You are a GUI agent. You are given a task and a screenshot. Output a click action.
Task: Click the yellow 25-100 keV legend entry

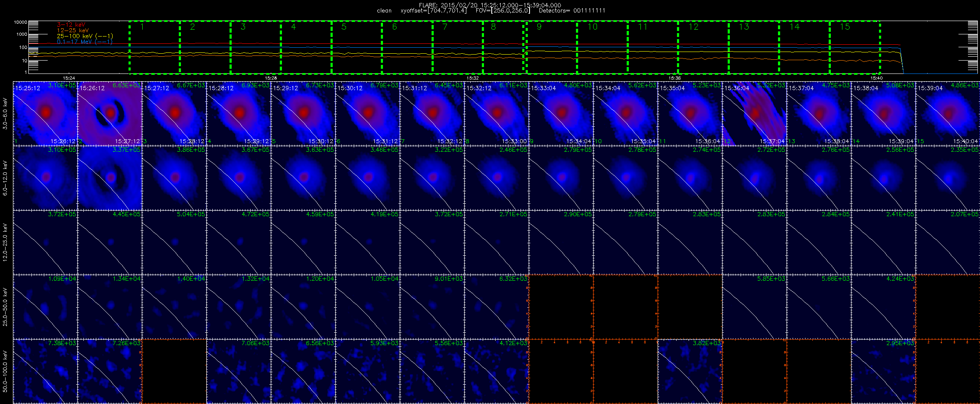point(85,36)
